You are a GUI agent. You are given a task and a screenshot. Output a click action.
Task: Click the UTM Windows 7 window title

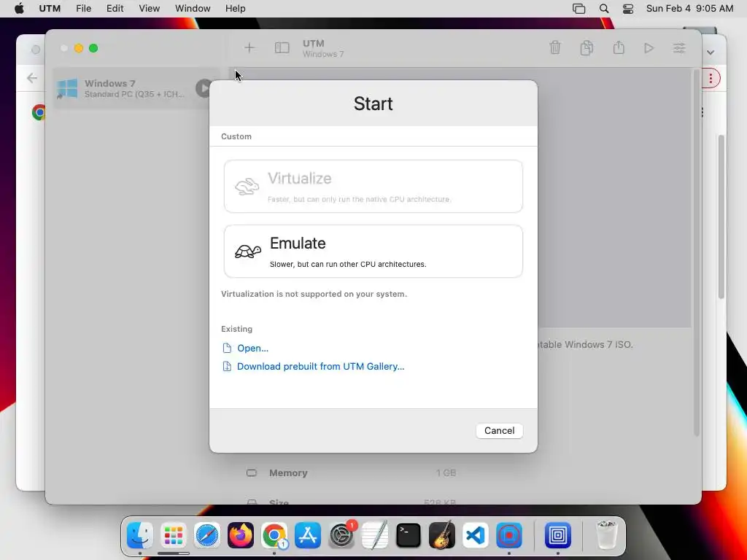pyautogui.click(x=323, y=49)
